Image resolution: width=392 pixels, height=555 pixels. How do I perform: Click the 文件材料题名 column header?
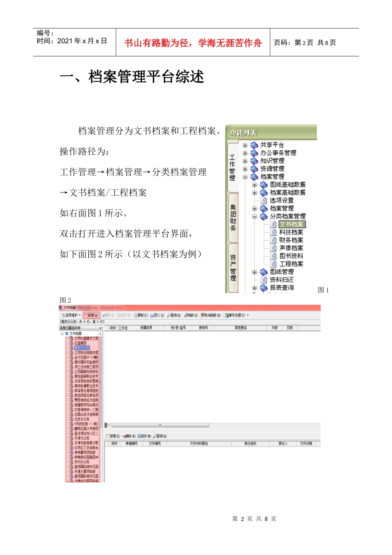[199, 444]
